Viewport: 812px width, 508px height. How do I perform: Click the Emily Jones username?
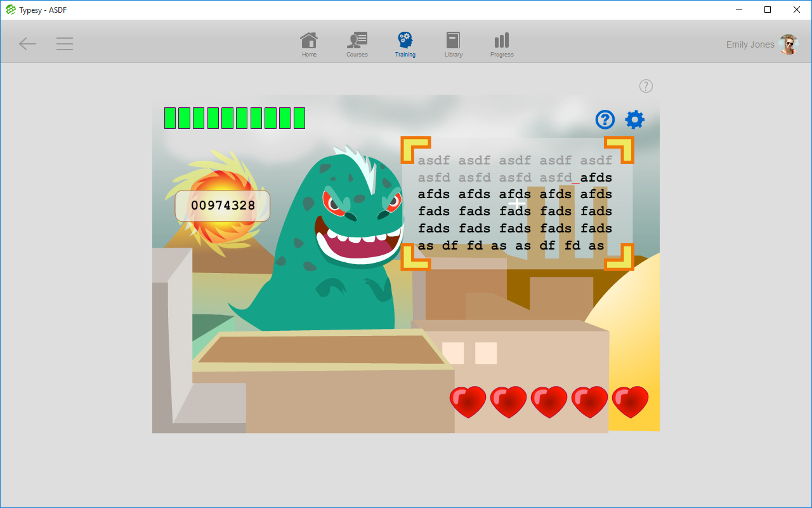point(750,44)
